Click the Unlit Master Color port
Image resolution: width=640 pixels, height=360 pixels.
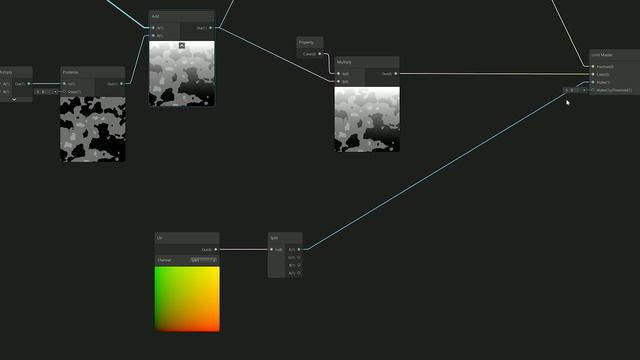click(x=593, y=74)
